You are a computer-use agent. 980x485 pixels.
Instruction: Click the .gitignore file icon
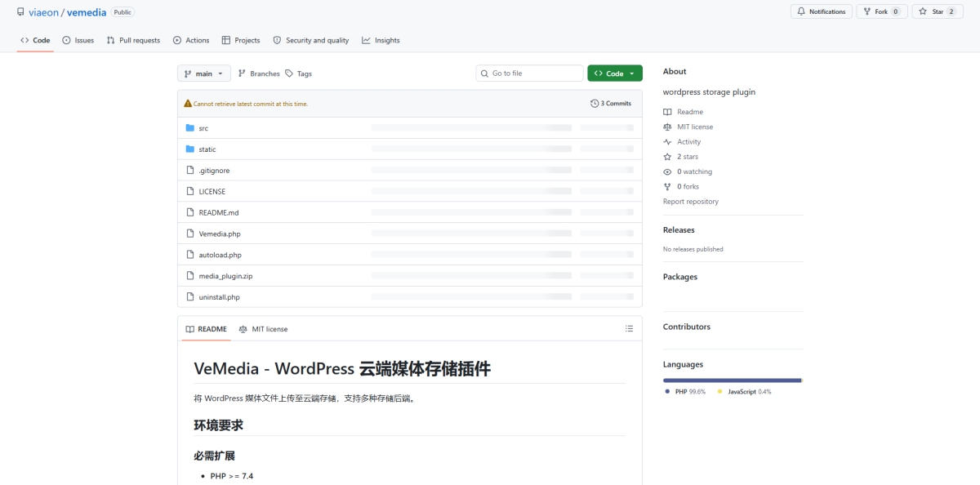(190, 170)
